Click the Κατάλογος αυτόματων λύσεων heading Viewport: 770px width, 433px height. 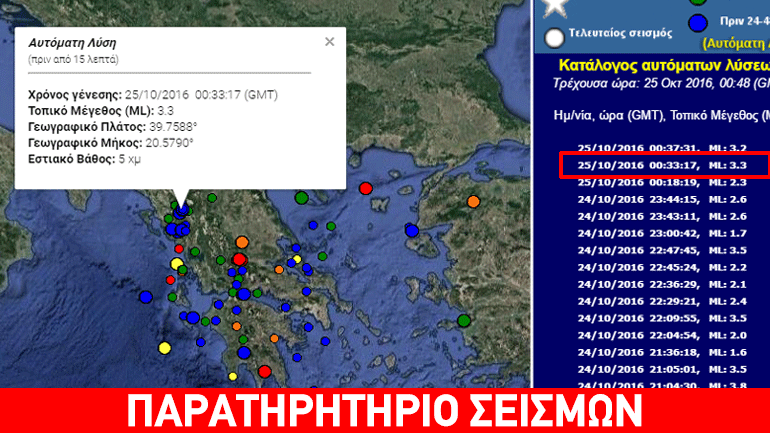click(664, 65)
